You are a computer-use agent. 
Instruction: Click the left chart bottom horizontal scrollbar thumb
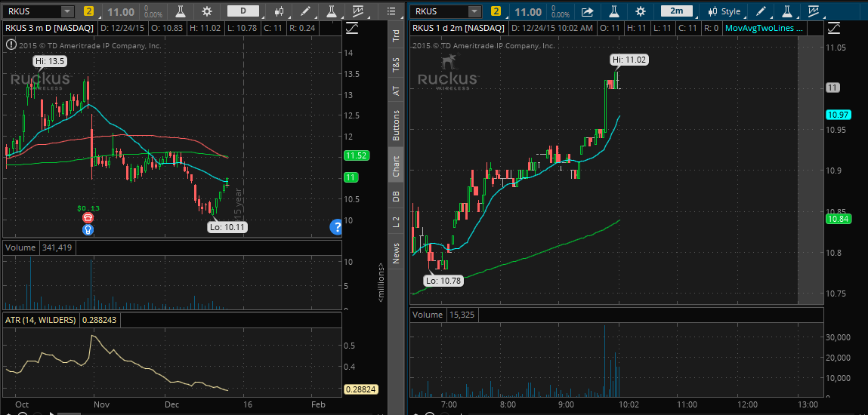(69, 413)
